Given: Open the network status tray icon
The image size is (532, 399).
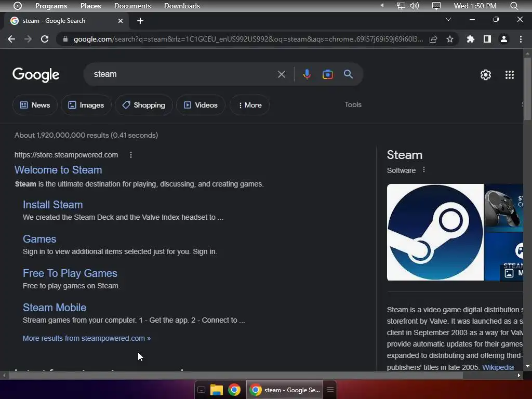Looking at the screenshot, I should [401, 6].
